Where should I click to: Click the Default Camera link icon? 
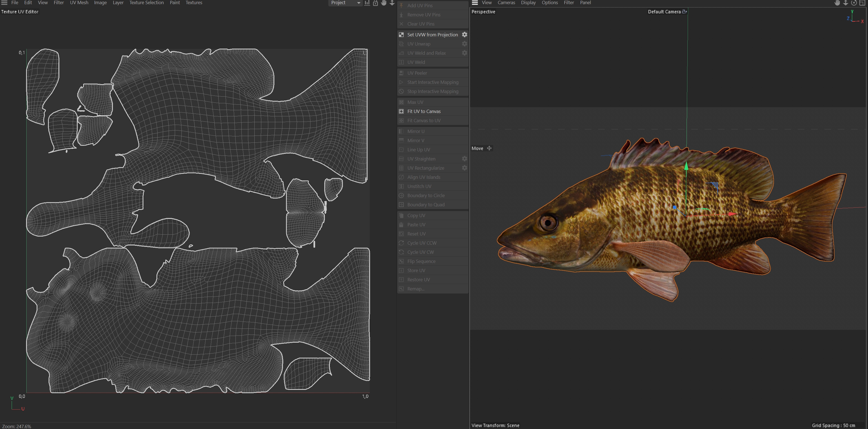(684, 11)
